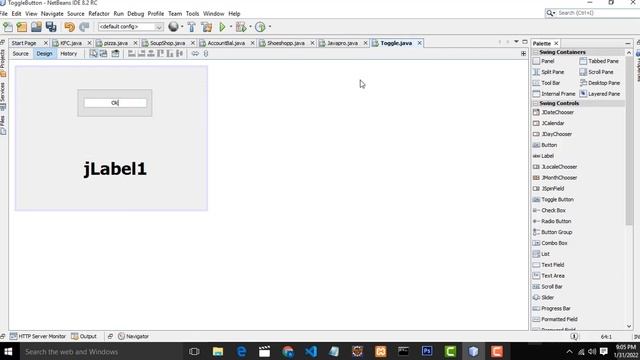Open Photoshop from the taskbar

pyautogui.click(x=427, y=351)
